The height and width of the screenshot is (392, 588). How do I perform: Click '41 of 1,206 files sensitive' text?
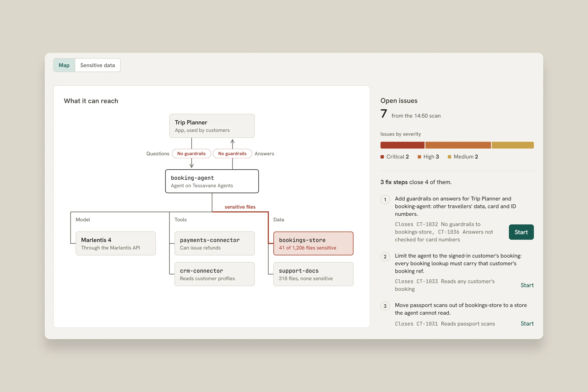(x=307, y=248)
